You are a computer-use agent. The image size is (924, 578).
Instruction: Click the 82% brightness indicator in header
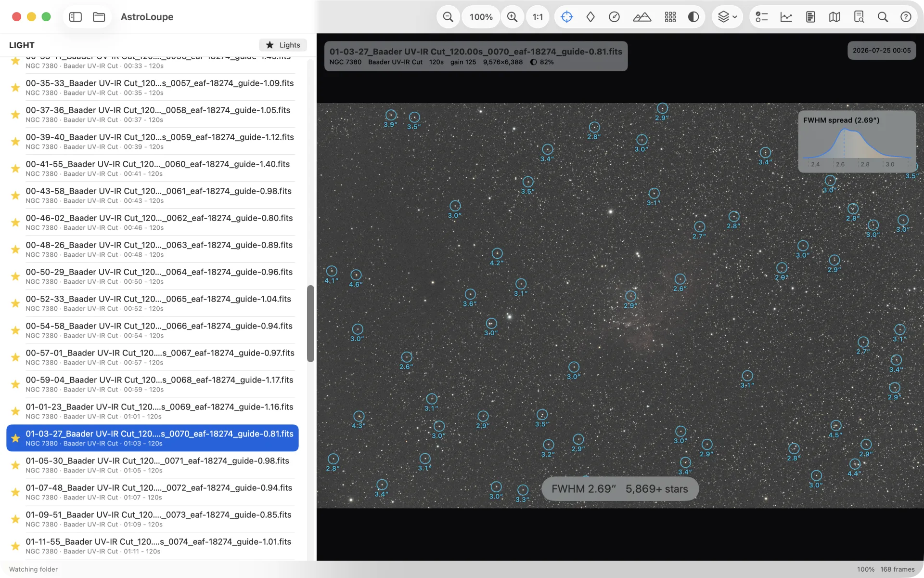point(542,62)
